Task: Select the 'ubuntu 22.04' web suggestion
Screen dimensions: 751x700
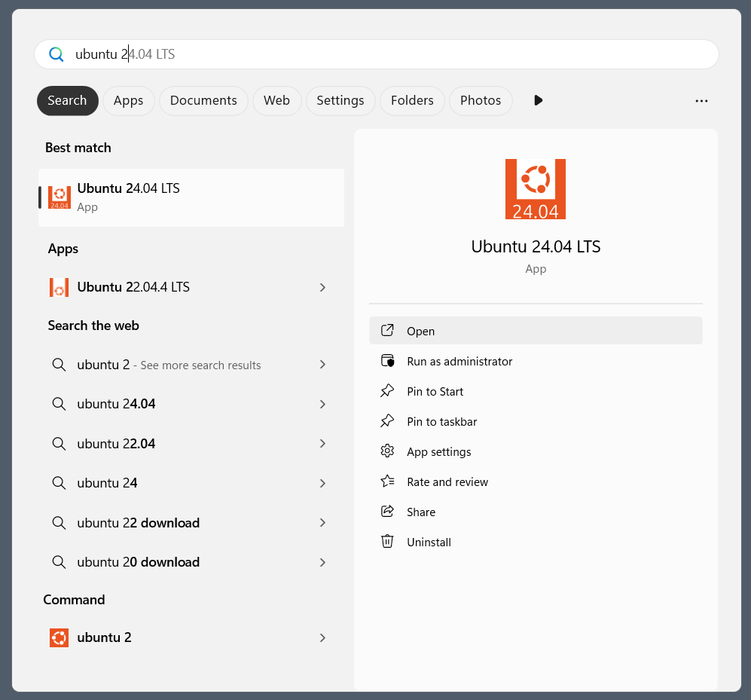Action: pyautogui.click(x=191, y=444)
